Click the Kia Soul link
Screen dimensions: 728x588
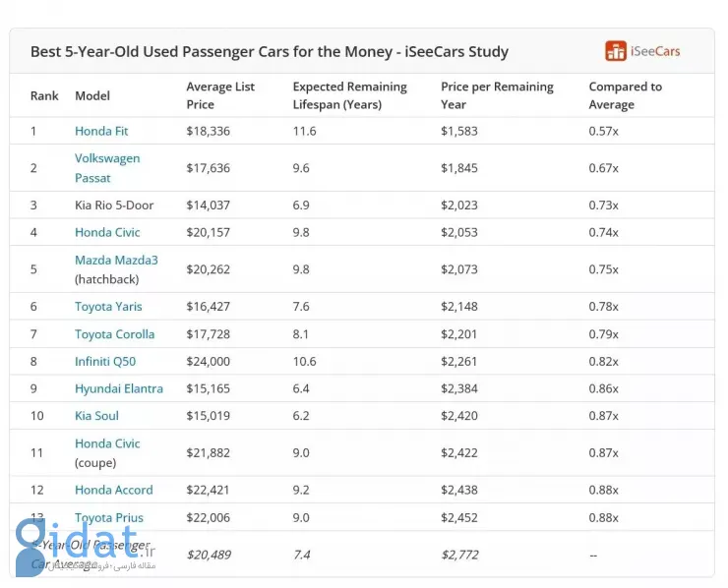point(96,416)
